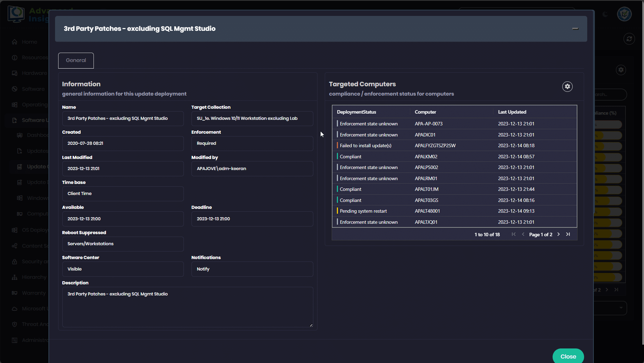Click the Home sidebar icon
The image size is (644, 363).
(x=15, y=42)
